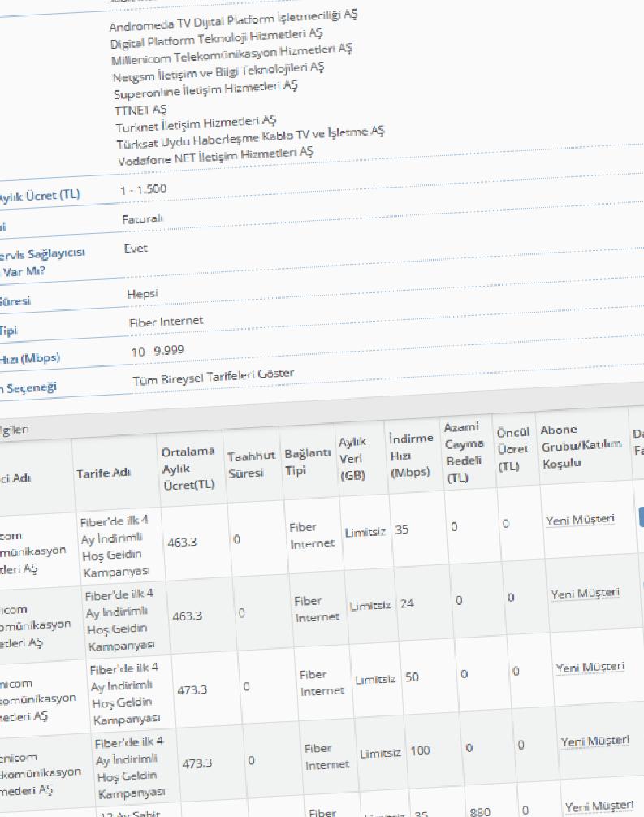644x817 pixels.
Task: Select 'Digital Platform Teknoloji Hizmetleri AŞ' entry
Action: coord(216,38)
